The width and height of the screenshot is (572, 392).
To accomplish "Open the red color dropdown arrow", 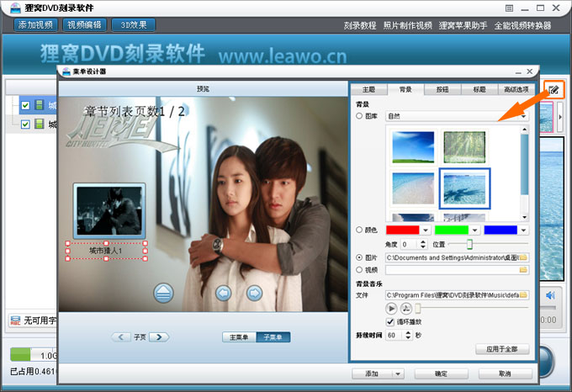I will (x=426, y=230).
